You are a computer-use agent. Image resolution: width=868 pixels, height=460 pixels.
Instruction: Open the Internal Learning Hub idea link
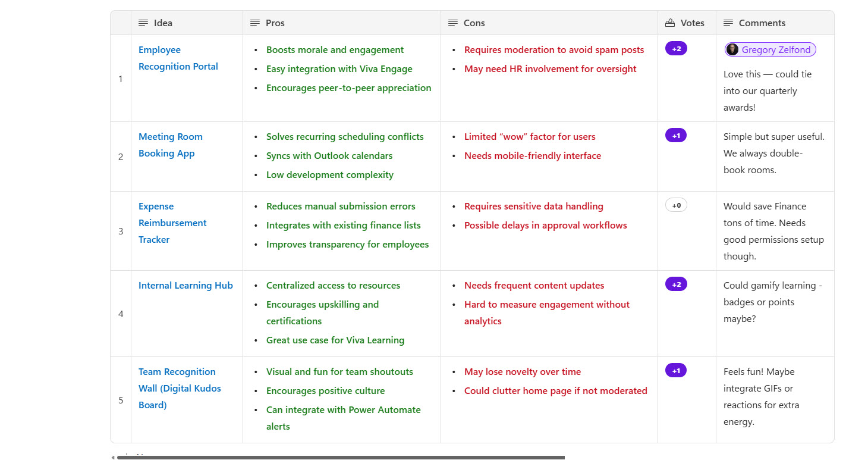click(185, 286)
